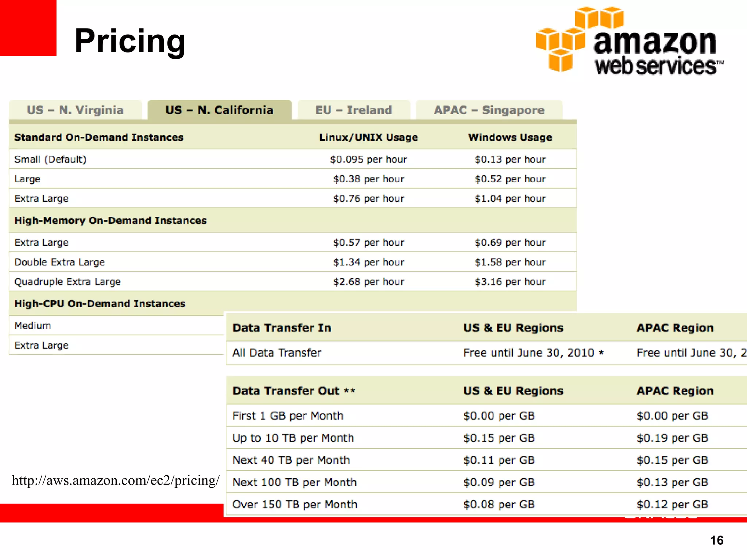Screen dimensions: 747x560
Task: Click the Small (Default) instance row
Action: 293,159
